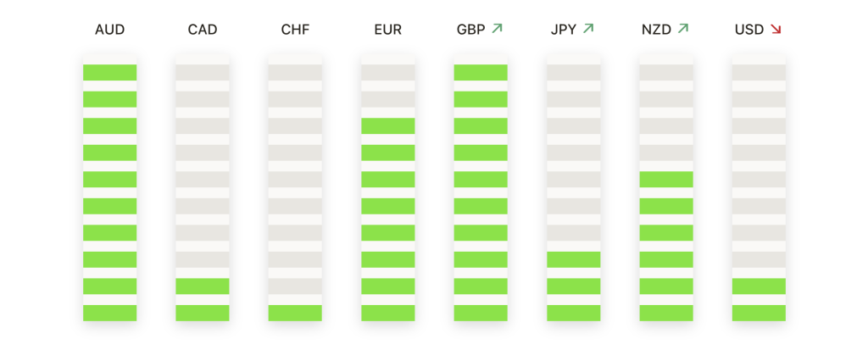Click the top green bar in AUD meter
Screen dimensions: 868x350
(x=110, y=73)
